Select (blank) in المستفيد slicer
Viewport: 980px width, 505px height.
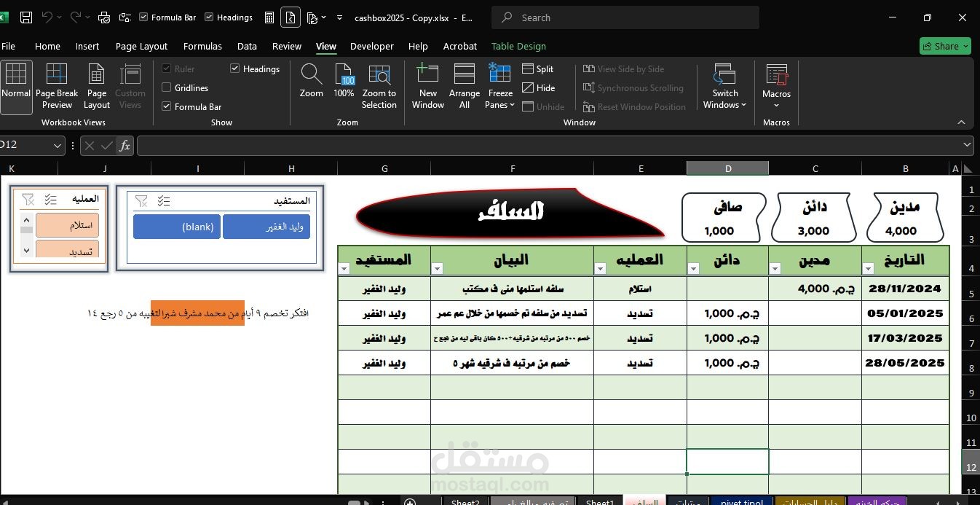coord(177,227)
